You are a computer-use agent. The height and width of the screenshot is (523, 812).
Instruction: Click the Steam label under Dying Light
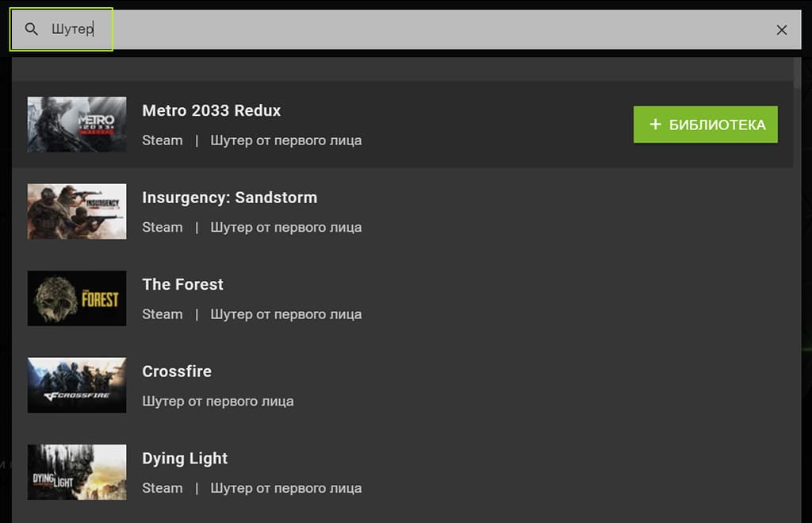162,488
